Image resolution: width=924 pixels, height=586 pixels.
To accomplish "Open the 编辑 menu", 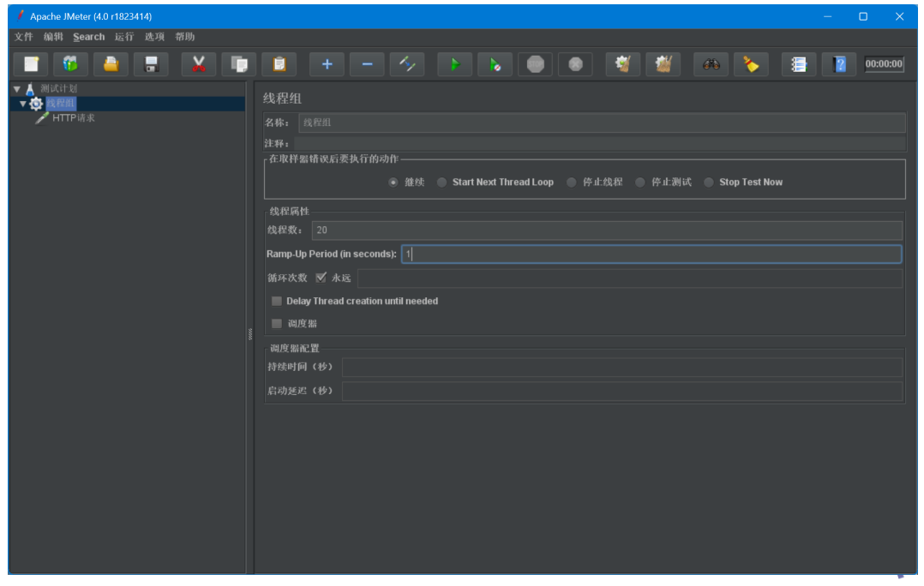I will [53, 37].
